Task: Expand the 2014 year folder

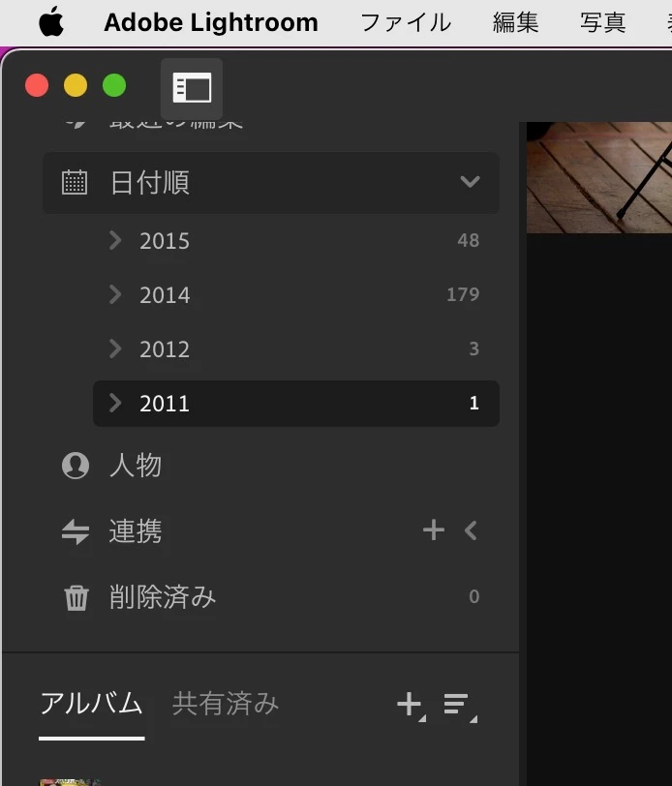Action: tap(115, 294)
